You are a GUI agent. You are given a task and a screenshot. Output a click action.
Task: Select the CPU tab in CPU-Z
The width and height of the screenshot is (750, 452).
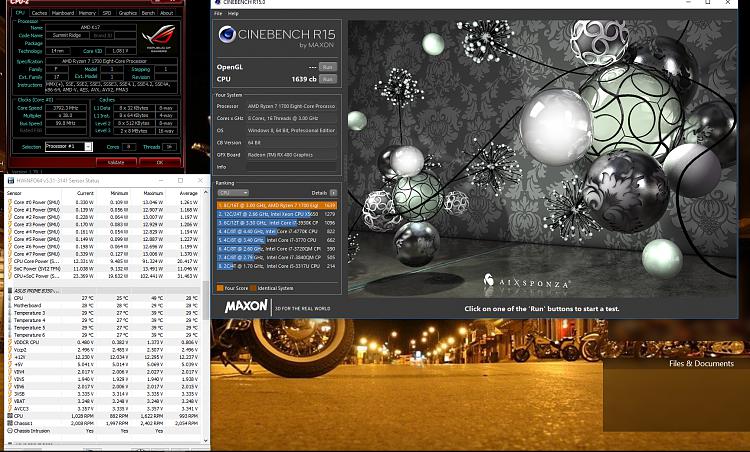20,12
